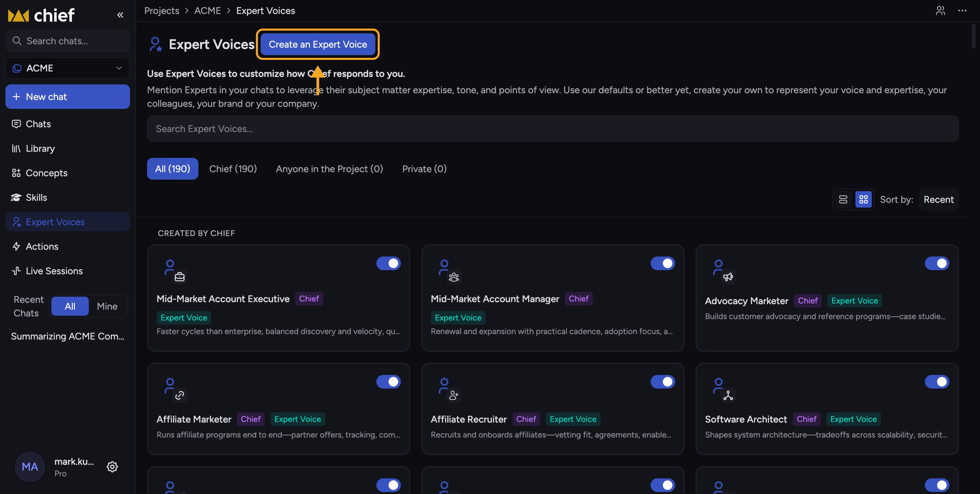Viewport: 980px width, 494px height.
Task: Open Library in the sidebar
Action: tap(68, 148)
